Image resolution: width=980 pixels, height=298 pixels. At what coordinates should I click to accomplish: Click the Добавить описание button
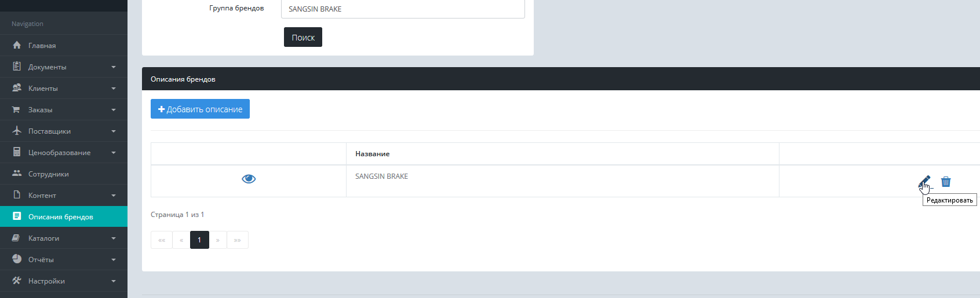200,109
